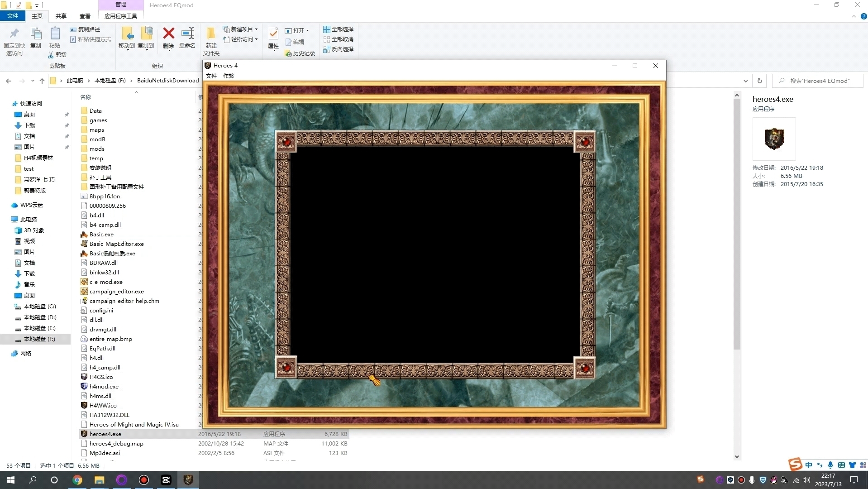Select heroes4_debug.map file
Image resolution: width=868 pixels, height=489 pixels.
click(x=116, y=444)
